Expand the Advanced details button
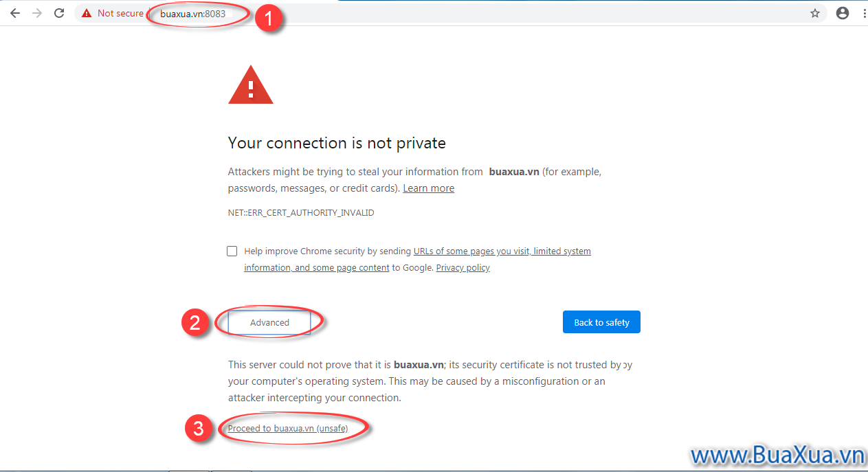Image resolution: width=868 pixels, height=472 pixels. tap(269, 322)
